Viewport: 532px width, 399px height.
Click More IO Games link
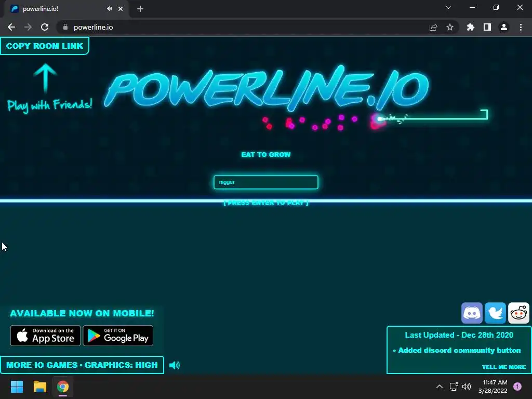(42, 365)
